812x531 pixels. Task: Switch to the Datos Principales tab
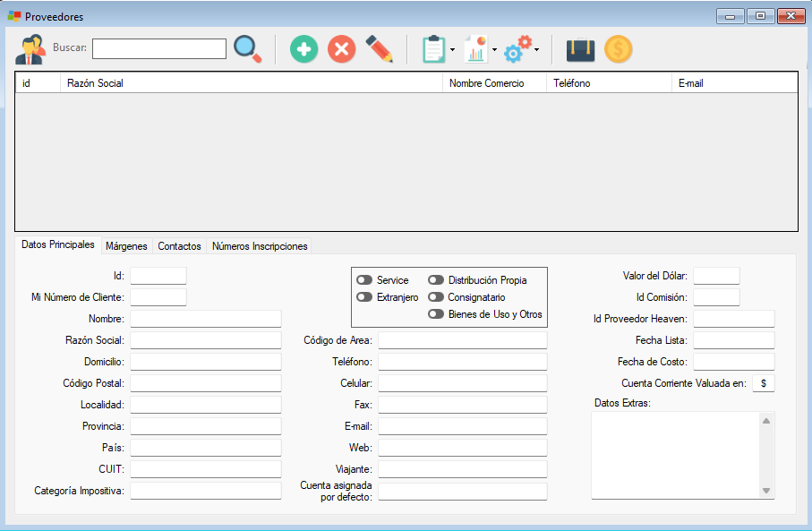point(58,244)
